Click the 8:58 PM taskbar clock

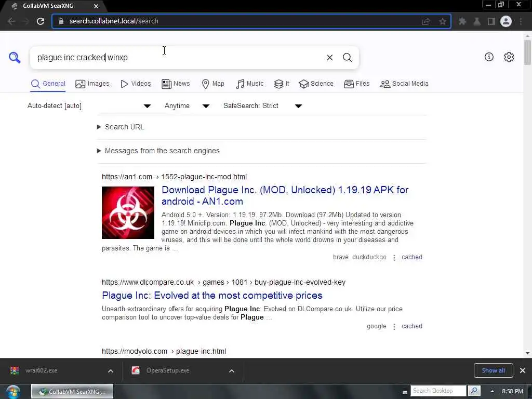coord(512,392)
